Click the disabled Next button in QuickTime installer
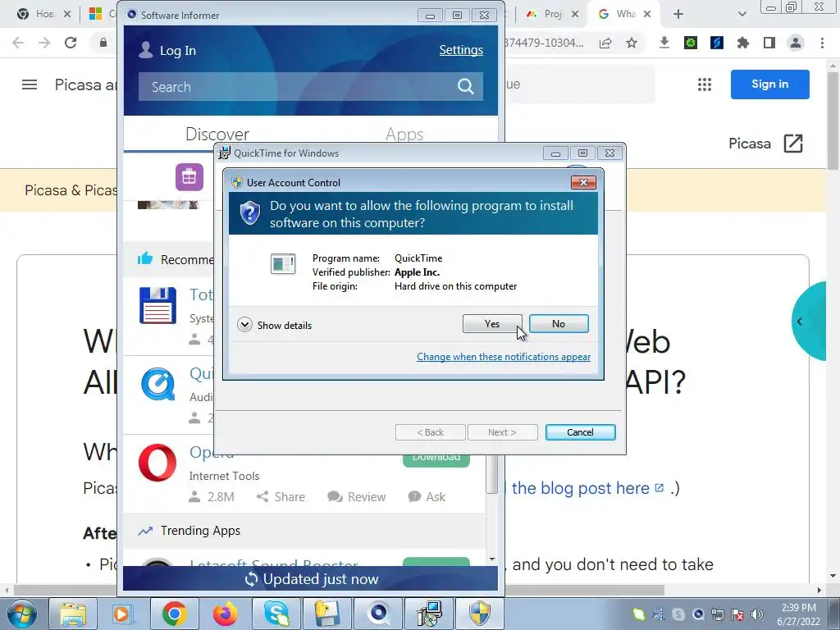Screen dimensions: 840x630 pos(503,432)
